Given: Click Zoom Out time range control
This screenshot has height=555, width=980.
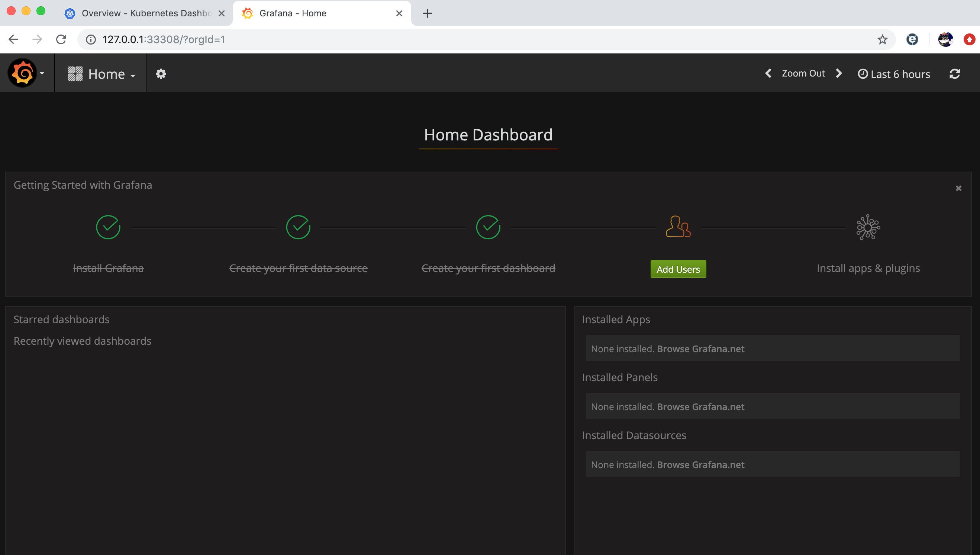Looking at the screenshot, I should click(x=803, y=73).
